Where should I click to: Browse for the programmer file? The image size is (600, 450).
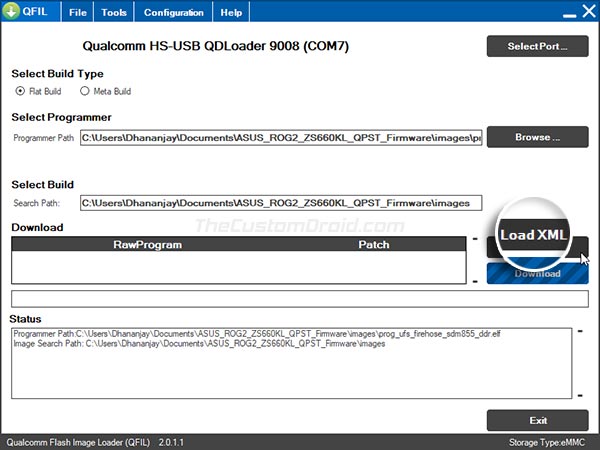pos(537,137)
